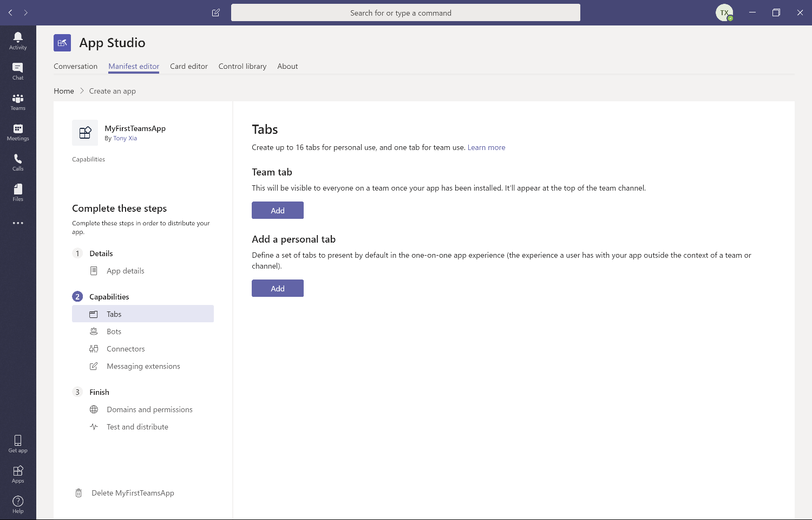This screenshot has width=812, height=520.
Task: Add a personal tab
Action: tap(278, 288)
